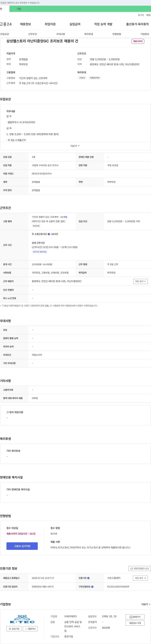Screen dimensions: 151x644
Task: Open the 채용정보 menu
Action: pos(25,24)
